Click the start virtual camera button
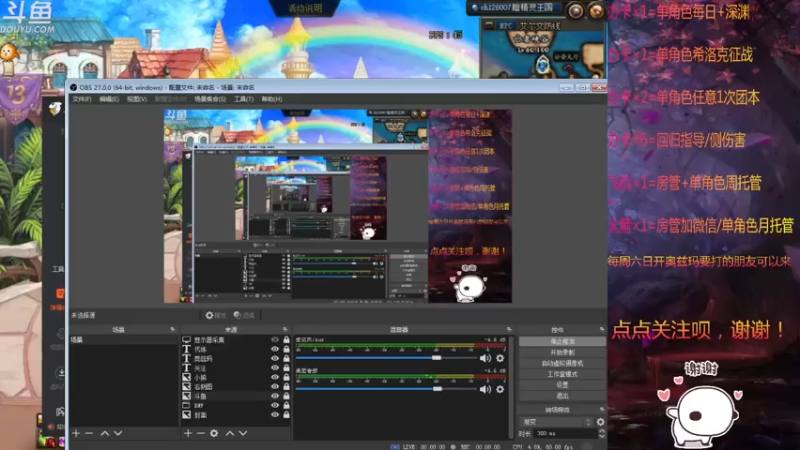Viewport: 800px width, 450px height. [x=562, y=363]
